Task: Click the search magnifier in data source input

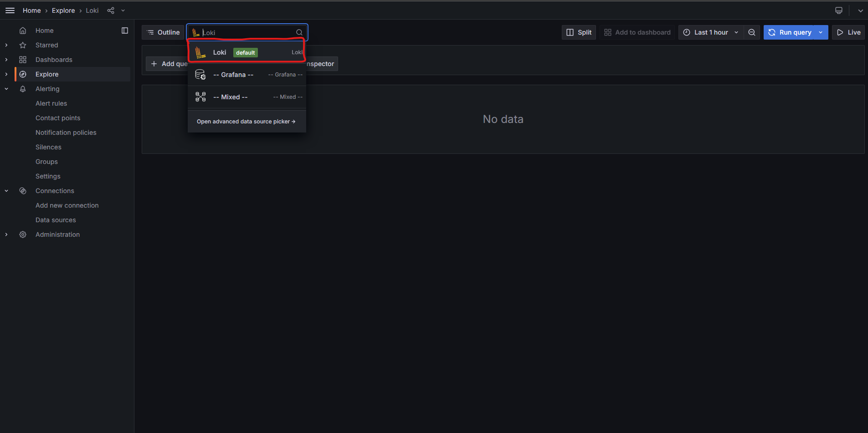Action: pos(299,32)
